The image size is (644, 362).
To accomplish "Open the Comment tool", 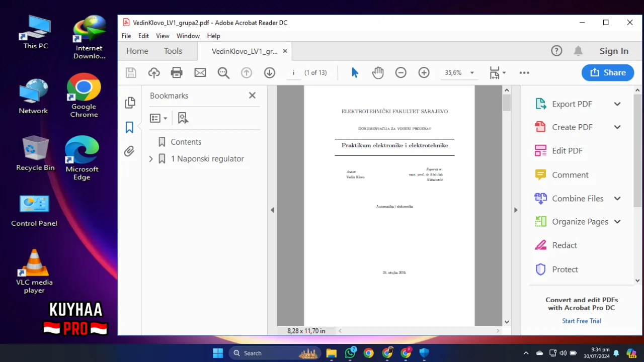I will coord(570,175).
